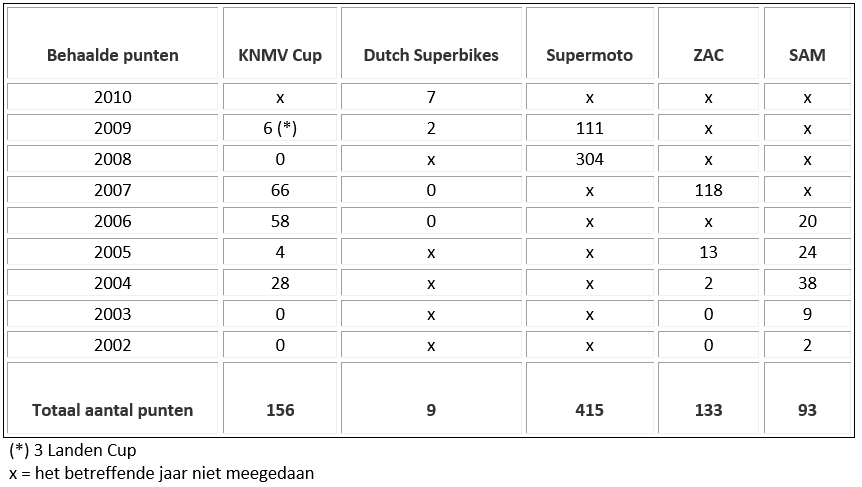
Task: Click the KNMV Cup column header
Action: pos(280,43)
